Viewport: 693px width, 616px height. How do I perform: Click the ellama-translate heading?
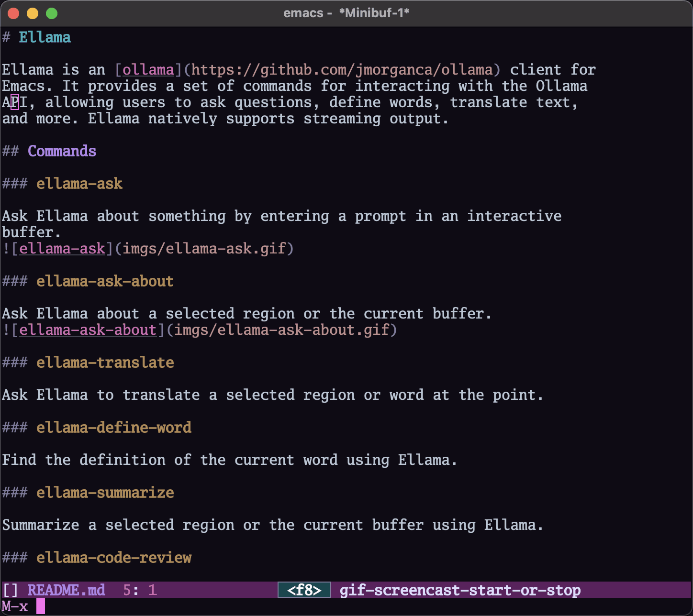[105, 363]
